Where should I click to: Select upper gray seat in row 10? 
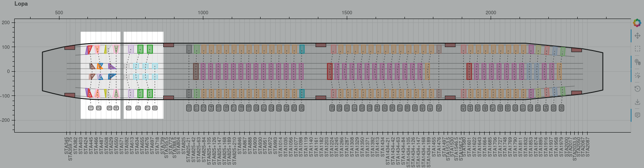tap(189, 49)
